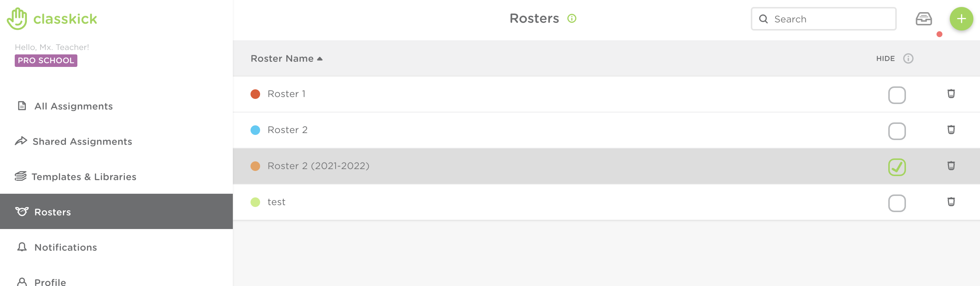Uncheck hide box for Roster 2 (2021-2022)
The width and height of the screenshot is (980, 286).
coord(897,167)
